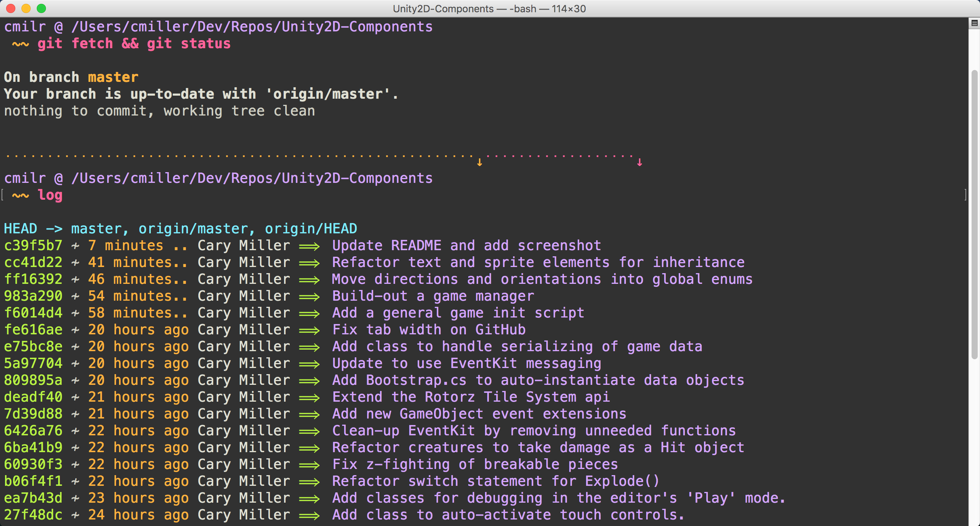Click the split pane icon at top right

pos(974,23)
